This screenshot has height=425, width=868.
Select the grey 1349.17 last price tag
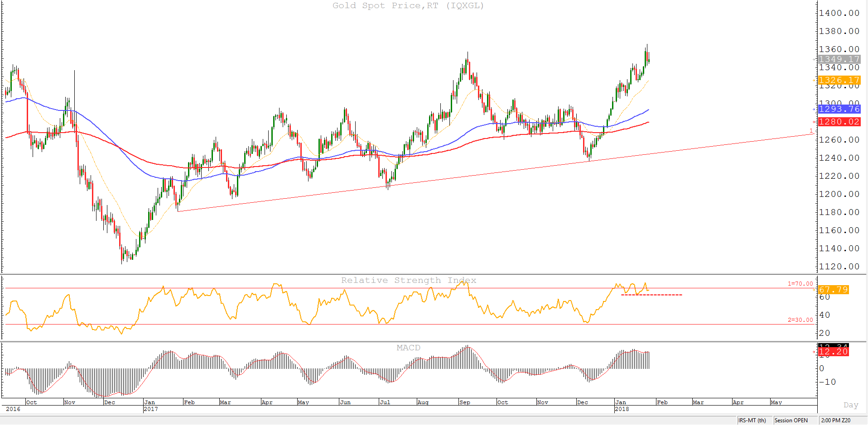[x=839, y=59]
